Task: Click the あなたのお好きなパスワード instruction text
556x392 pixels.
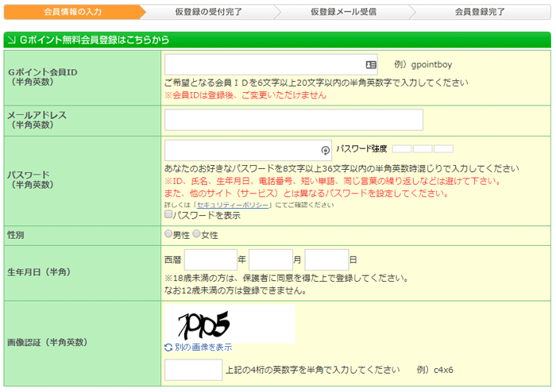Action: tap(342, 168)
